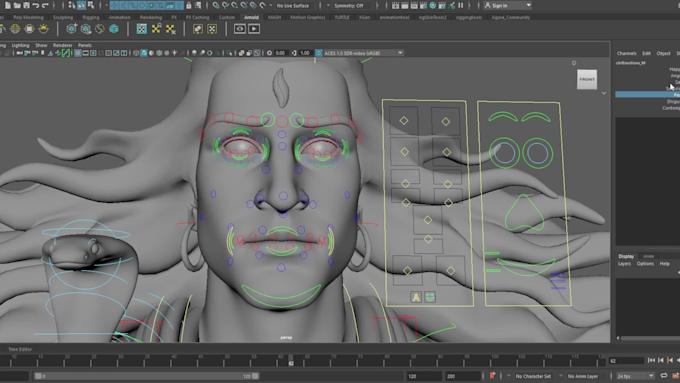Open No Anim Layer dropdown
The width and height of the screenshot is (680, 383).
pyautogui.click(x=582, y=376)
